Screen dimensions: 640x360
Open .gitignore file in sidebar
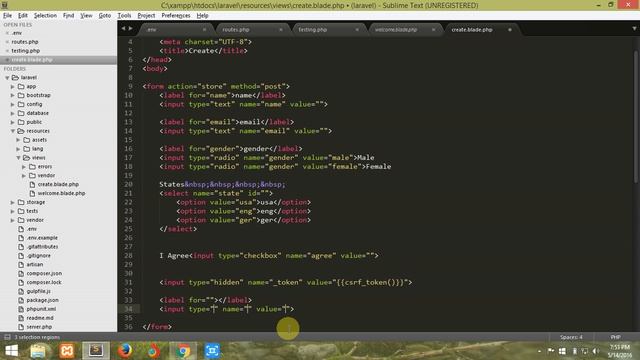39,256
